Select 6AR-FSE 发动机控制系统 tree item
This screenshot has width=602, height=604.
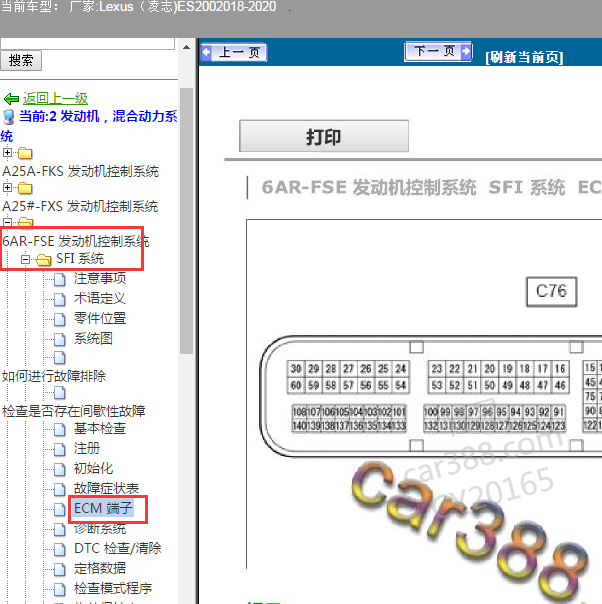click(76, 242)
